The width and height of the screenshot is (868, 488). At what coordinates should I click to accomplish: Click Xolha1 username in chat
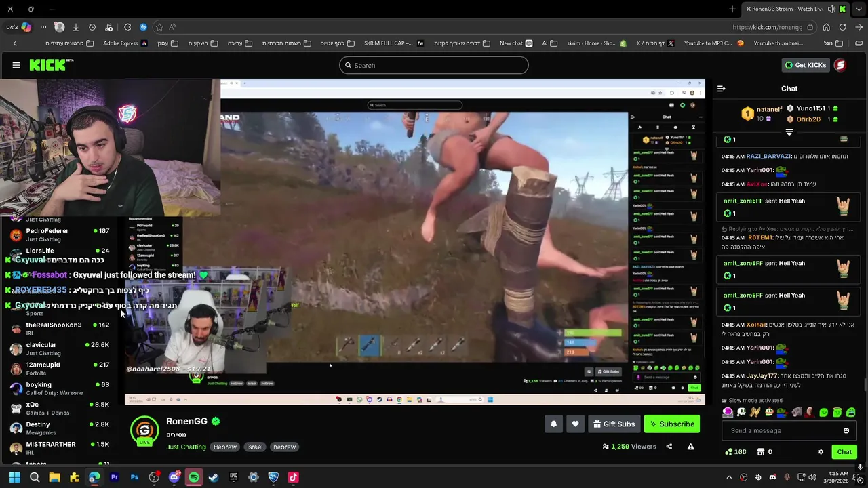pos(756,325)
